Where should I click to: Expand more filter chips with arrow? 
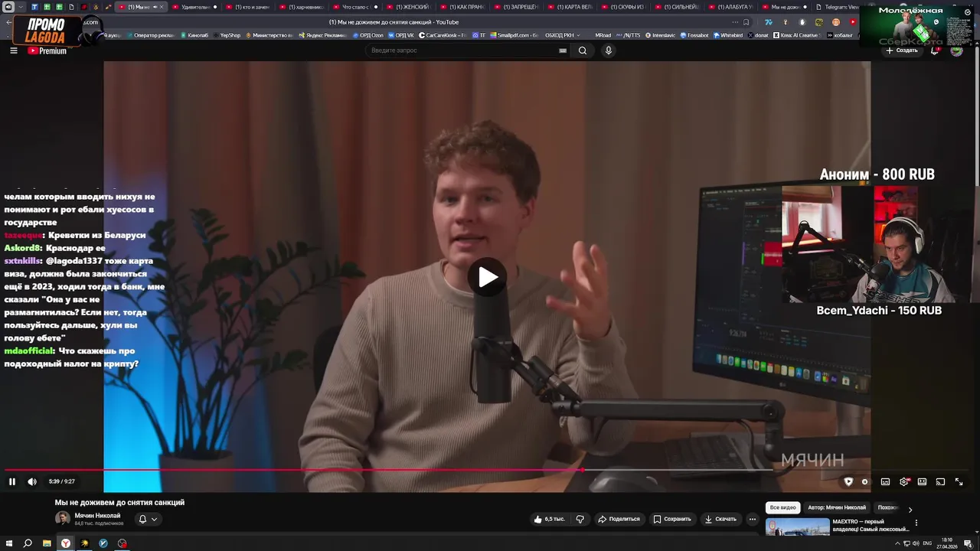pos(910,509)
